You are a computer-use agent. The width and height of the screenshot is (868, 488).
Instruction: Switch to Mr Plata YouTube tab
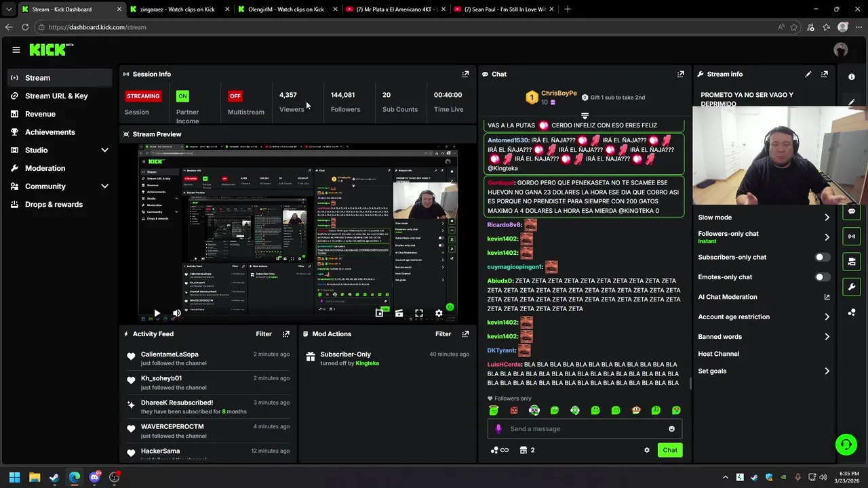click(395, 9)
